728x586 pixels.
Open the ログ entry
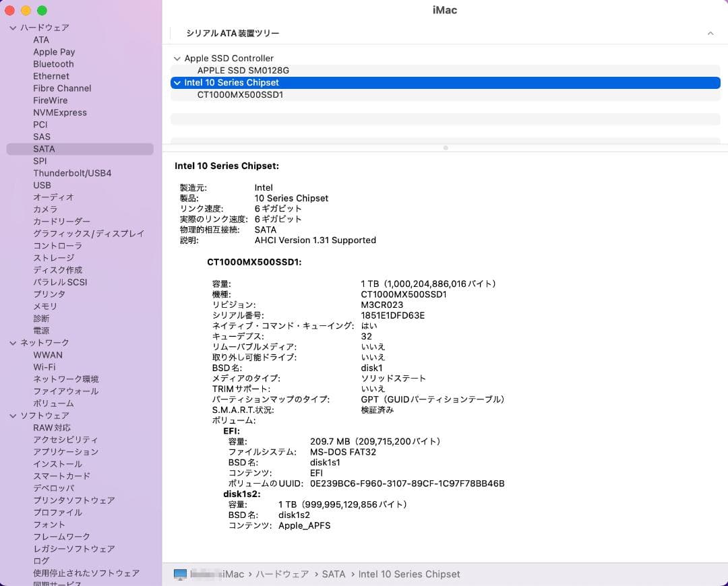click(x=41, y=561)
